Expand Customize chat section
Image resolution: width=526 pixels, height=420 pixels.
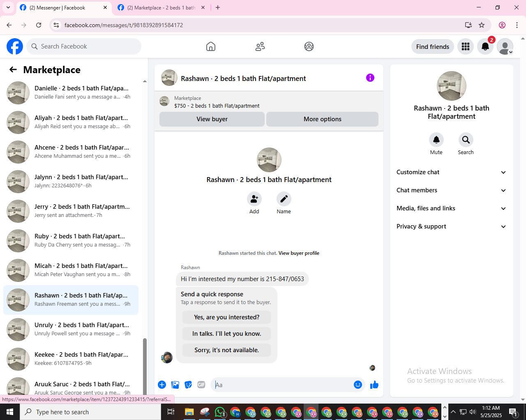tap(451, 172)
